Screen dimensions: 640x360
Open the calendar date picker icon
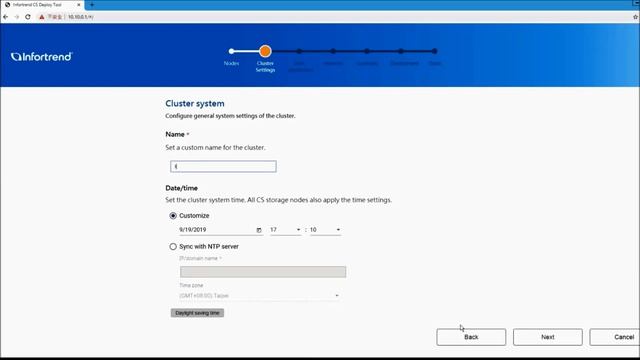pos(259,230)
